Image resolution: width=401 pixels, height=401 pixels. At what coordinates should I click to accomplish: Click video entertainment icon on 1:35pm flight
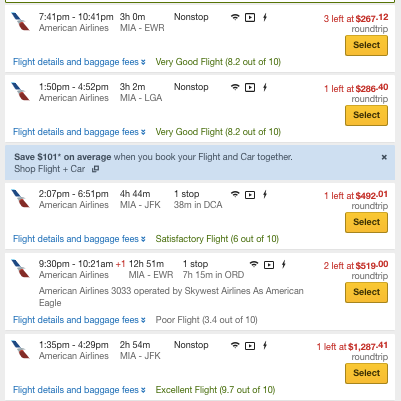(250, 346)
